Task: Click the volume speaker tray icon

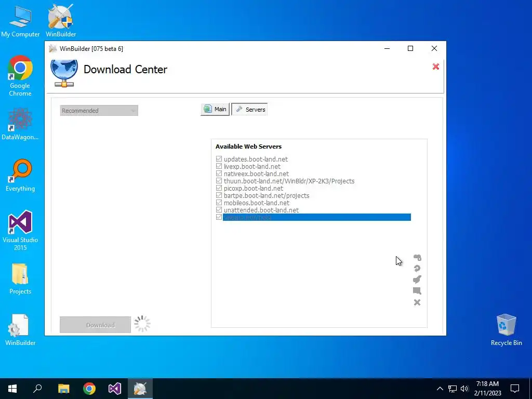Action: [464, 389]
